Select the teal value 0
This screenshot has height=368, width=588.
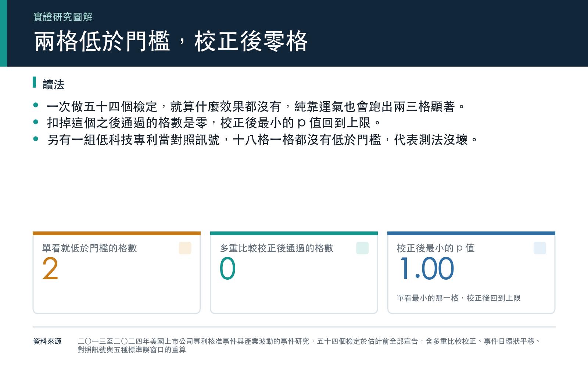coord(227,269)
